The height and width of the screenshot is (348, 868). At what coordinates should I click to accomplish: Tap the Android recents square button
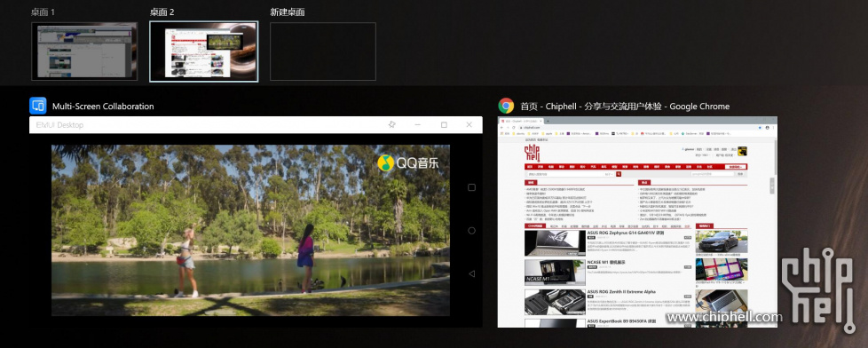471,187
